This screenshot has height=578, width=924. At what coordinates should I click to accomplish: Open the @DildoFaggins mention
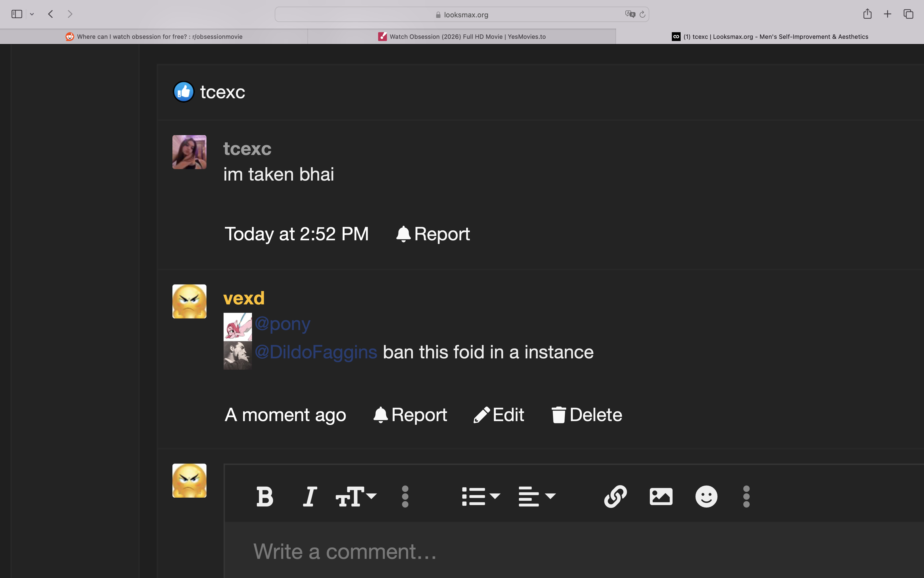[316, 352]
